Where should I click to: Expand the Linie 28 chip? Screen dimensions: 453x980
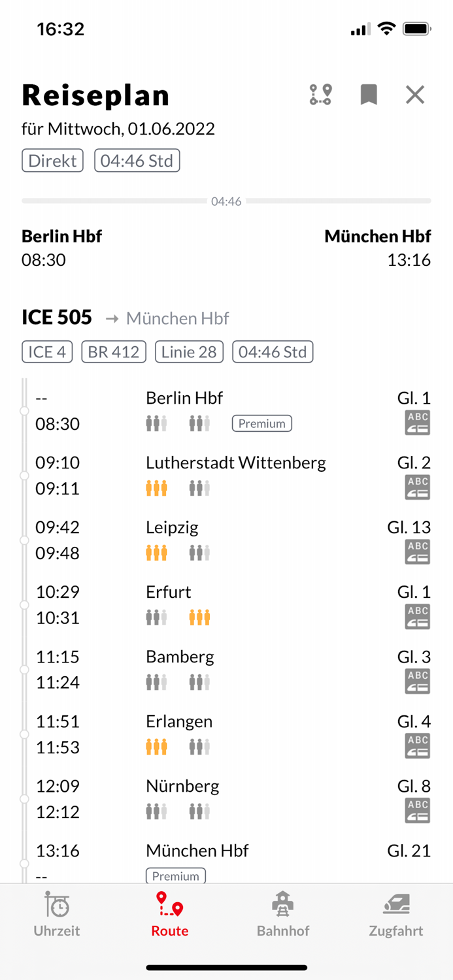(x=188, y=351)
